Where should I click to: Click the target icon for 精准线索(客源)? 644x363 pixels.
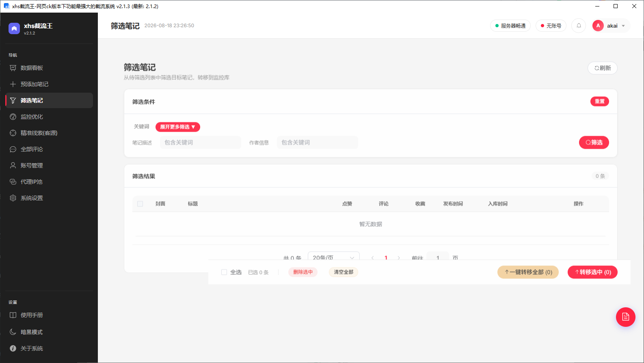click(13, 133)
